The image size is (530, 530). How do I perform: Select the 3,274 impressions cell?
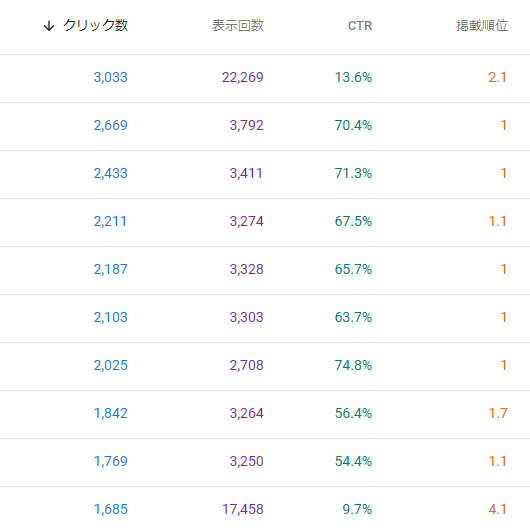pyautogui.click(x=246, y=221)
